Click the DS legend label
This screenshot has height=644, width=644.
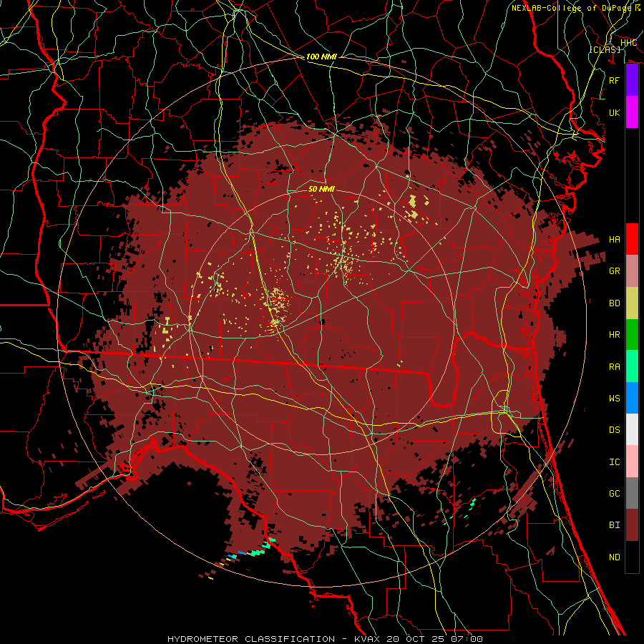pyautogui.click(x=614, y=429)
